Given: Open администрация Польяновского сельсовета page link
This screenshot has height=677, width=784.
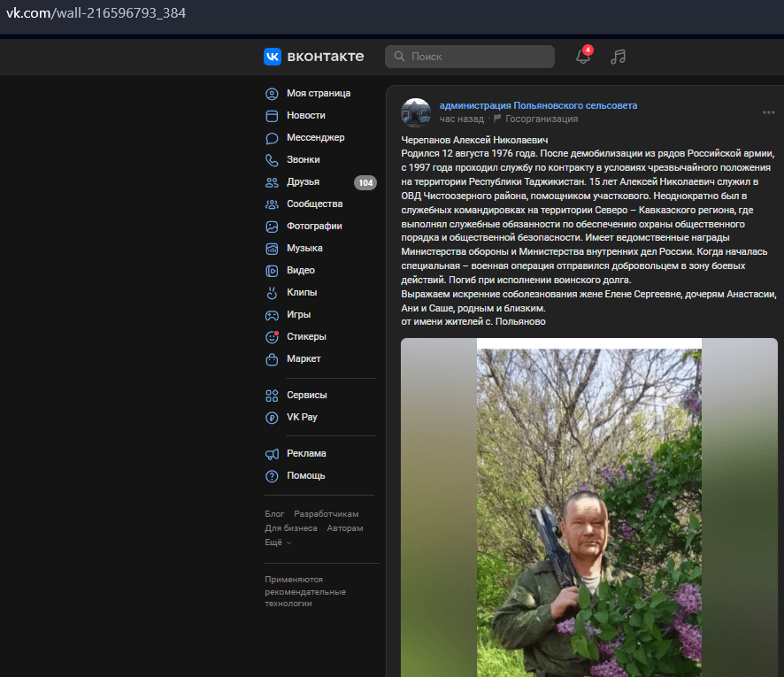Looking at the screenshot, I should 538,105.
